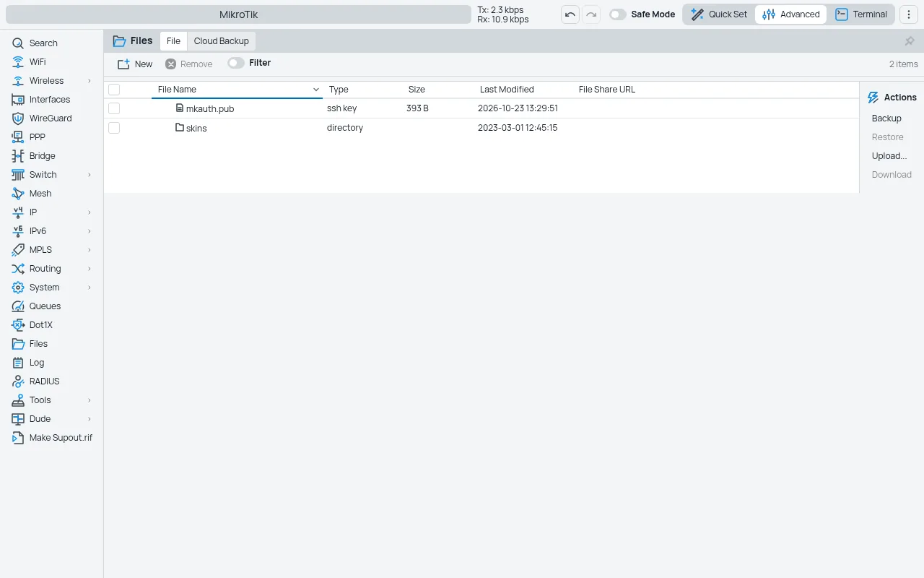Click the Routing shuffle icon
The height and width of the screenshot is (578, 924).
click(x=18, y=269)
